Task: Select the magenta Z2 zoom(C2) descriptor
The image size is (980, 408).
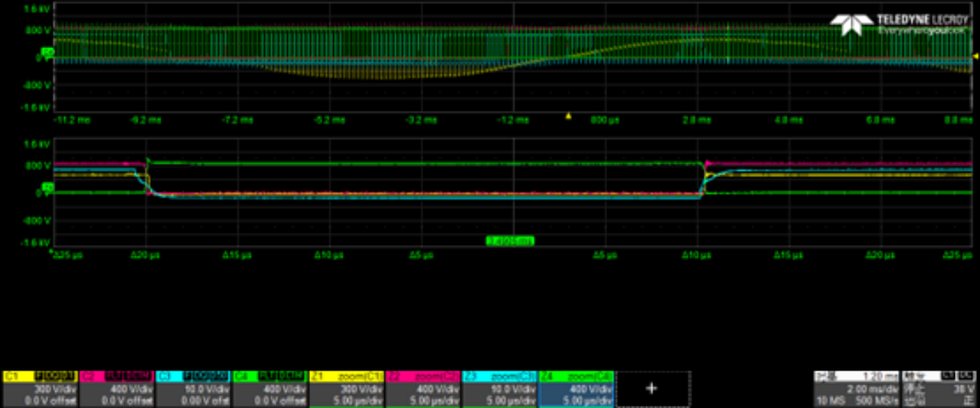Action: point(423,389)
